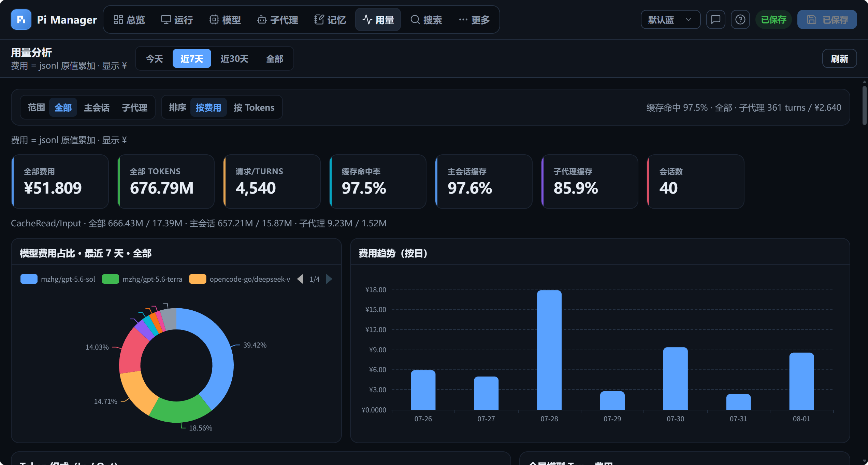The height and width of the screenshot is (465, 868).
Task: Click the 全部费用 ¥51.809 card
Action: coord(60,181)
